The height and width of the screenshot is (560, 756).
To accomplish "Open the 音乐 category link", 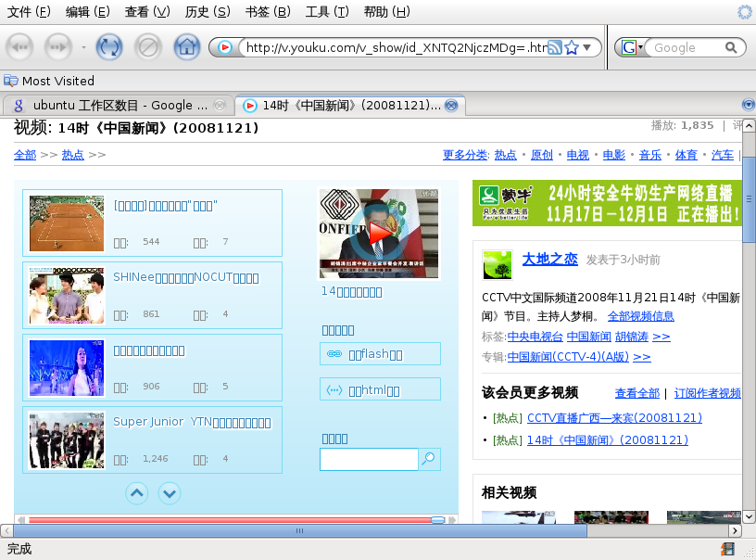I will coord(650,155).
